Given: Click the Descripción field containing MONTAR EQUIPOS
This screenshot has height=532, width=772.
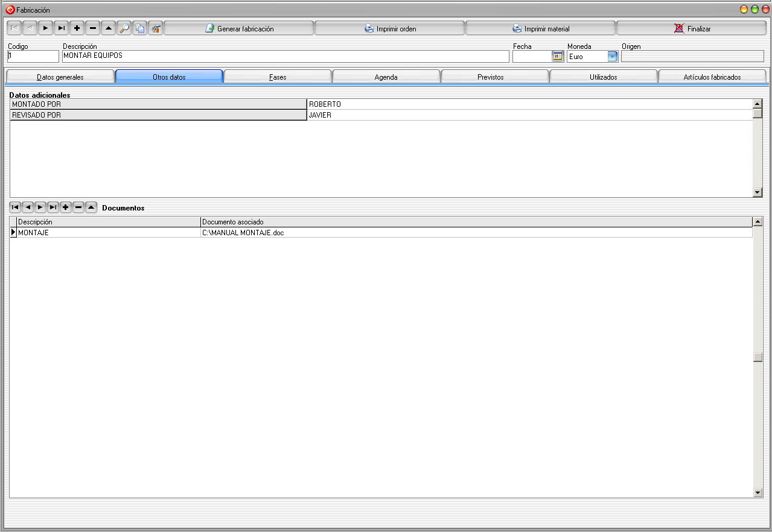Looking at the screenshot, I should pyautogui.click(x=286, y=56).
